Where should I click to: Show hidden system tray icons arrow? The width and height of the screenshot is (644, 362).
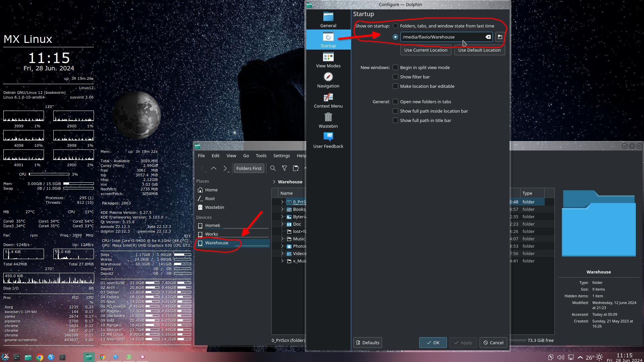coord(580,357)
